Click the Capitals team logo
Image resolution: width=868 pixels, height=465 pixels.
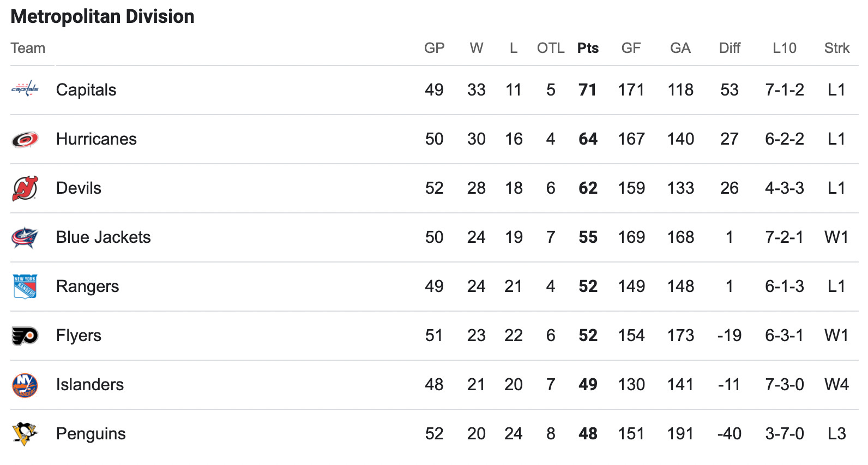tap(25, 90)
